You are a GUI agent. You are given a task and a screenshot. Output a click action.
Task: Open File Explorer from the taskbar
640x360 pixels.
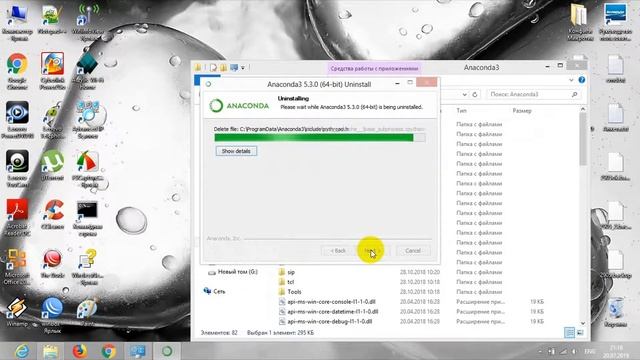tap(51, 351)
